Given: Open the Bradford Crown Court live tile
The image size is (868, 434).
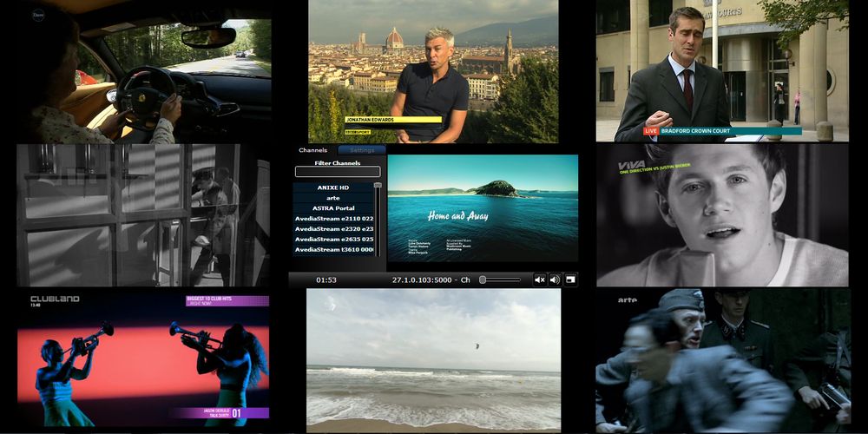Looking at the screenshot, I should [x=722, y=71].
